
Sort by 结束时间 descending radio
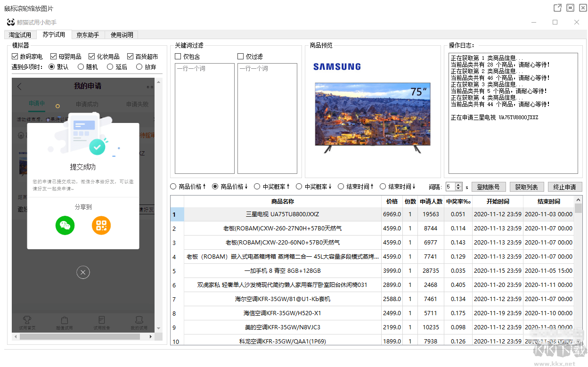pyautogui.click(x=383, y=187)
